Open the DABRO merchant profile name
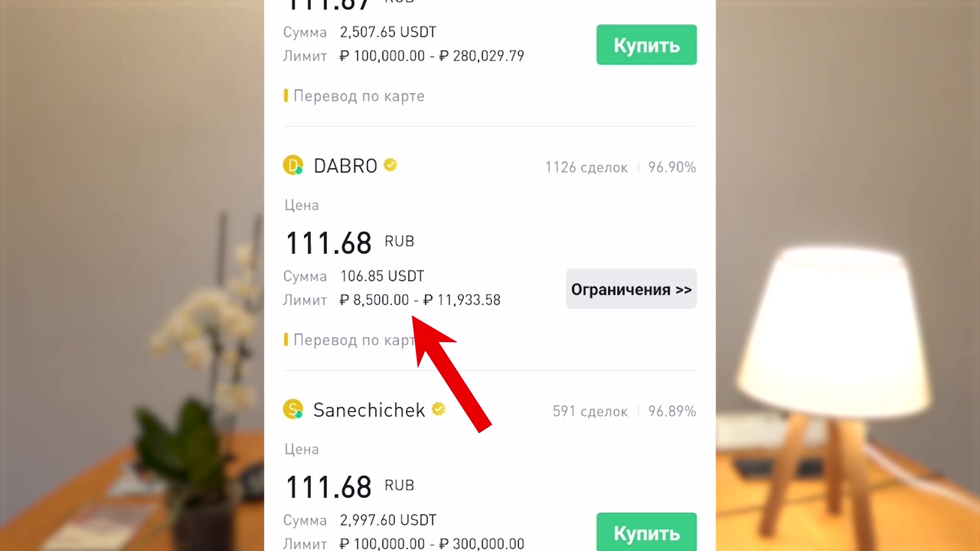 tap(345, 166)
